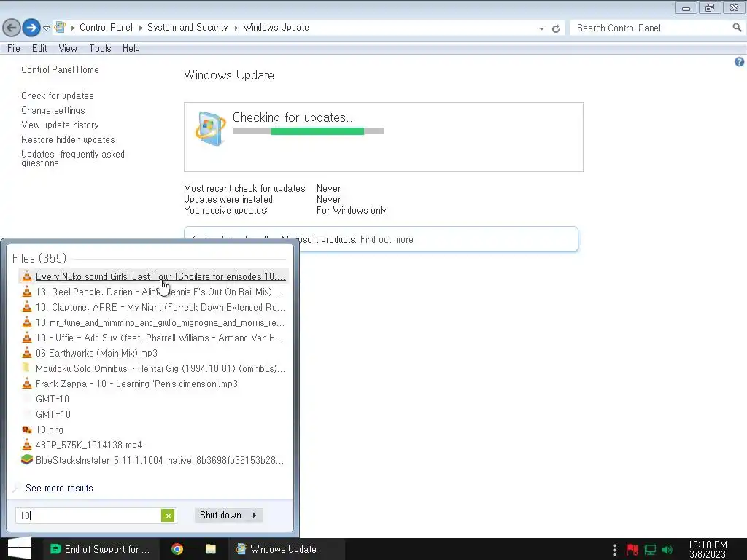Launch Chrome from the taskbar

point(177,549)
